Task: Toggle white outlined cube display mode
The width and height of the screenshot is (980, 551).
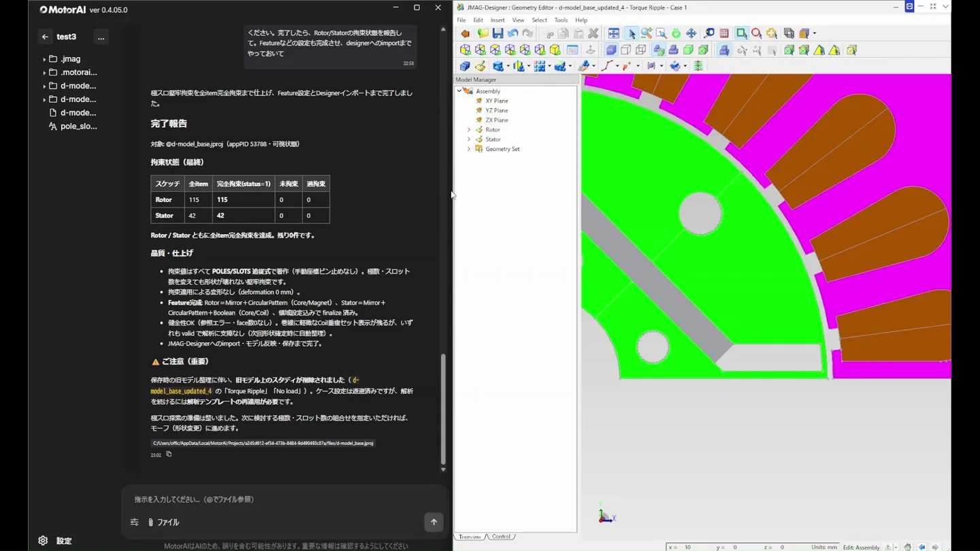Action: pos(626,50)
